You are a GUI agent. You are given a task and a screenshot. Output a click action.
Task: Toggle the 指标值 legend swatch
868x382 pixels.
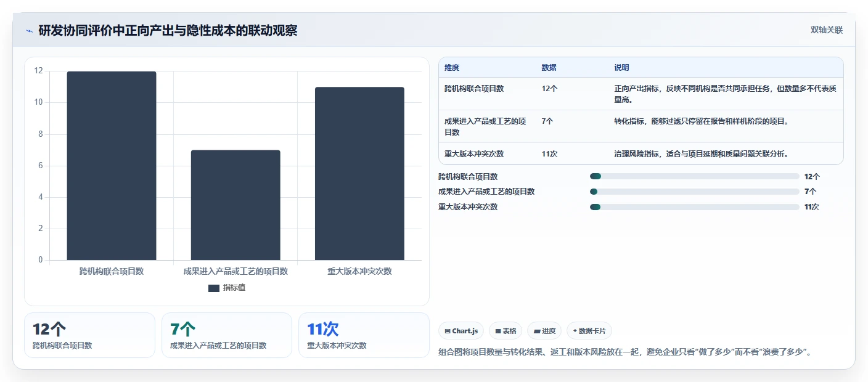(x=214, y=288)
